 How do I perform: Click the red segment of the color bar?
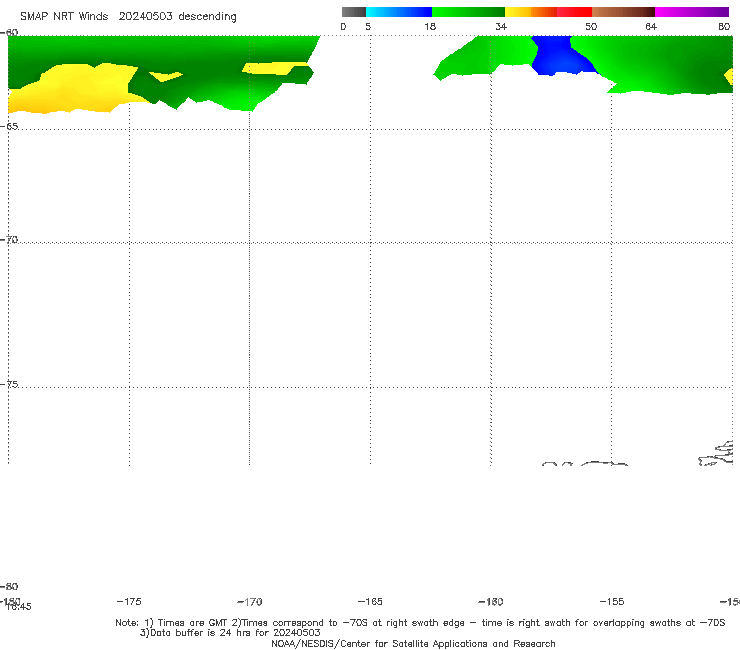click(x=574, y=12)
